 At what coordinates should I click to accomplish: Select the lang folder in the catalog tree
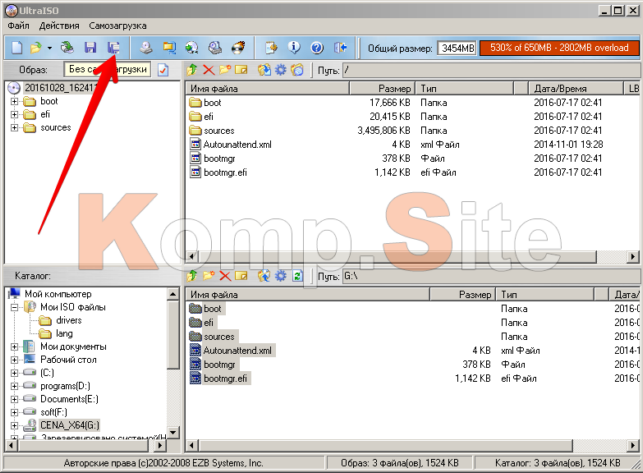(x=64, y=334)
